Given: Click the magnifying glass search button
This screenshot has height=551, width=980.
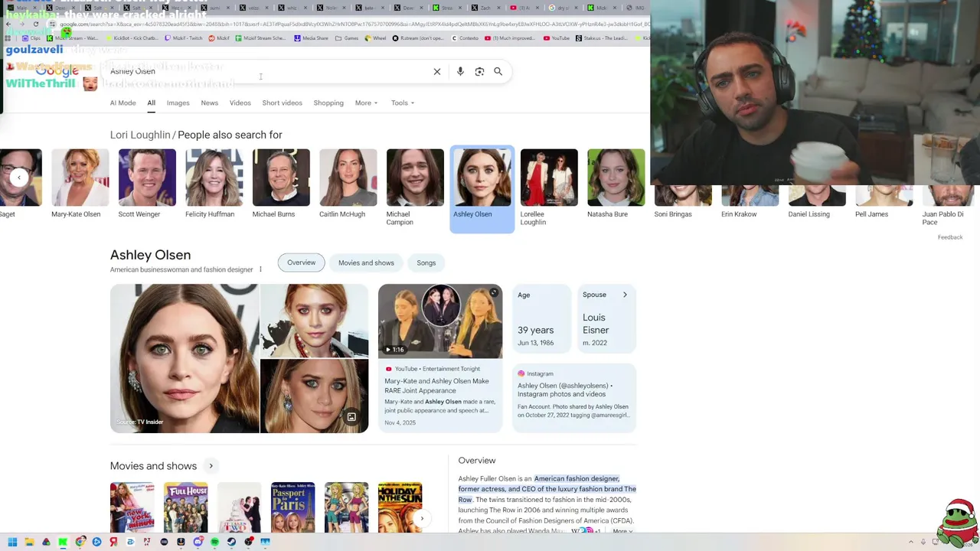Looking at the screenshot, I should [498, 71].
